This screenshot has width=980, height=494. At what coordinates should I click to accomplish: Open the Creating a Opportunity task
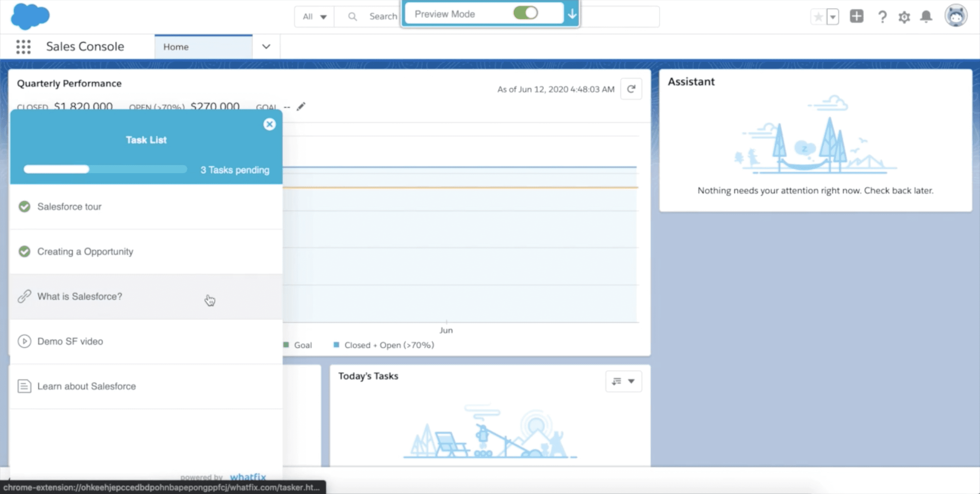click(146, 252)
